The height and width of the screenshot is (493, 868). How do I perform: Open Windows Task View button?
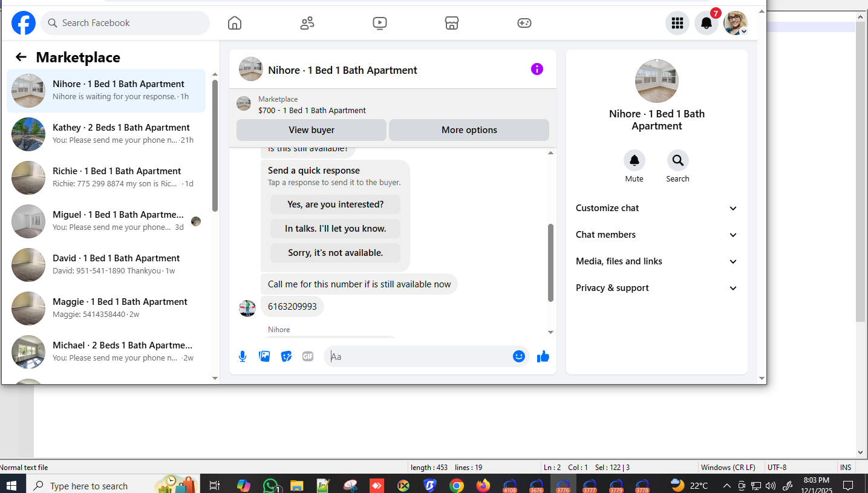[x=214, y=485]
